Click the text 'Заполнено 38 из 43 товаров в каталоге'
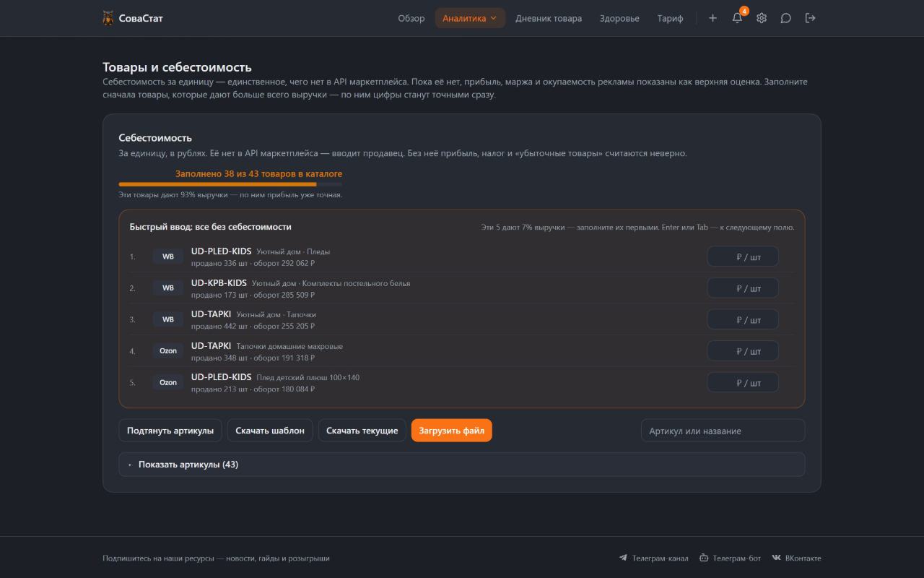 coord(258,173)
